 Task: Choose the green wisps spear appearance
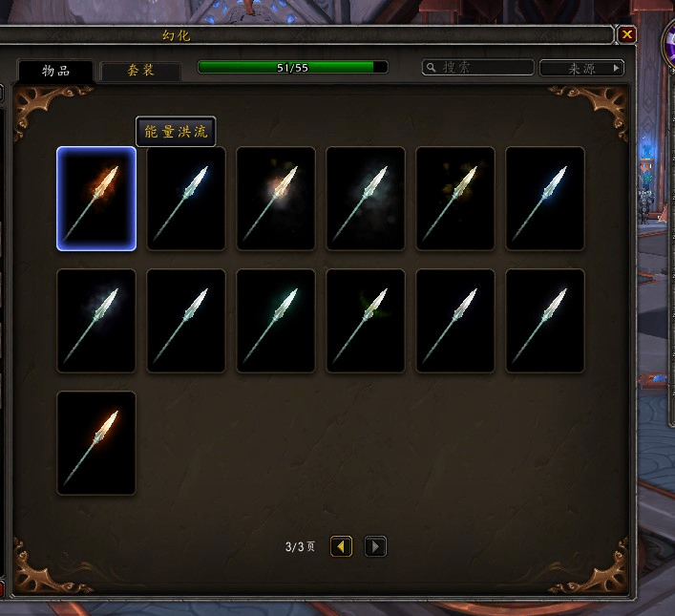point(366,321)
